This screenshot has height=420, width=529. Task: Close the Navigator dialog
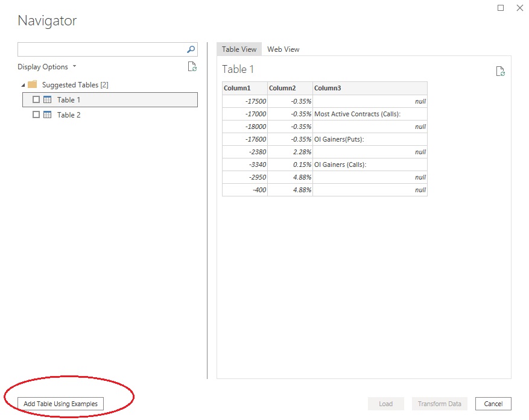(x=520, y=8)
